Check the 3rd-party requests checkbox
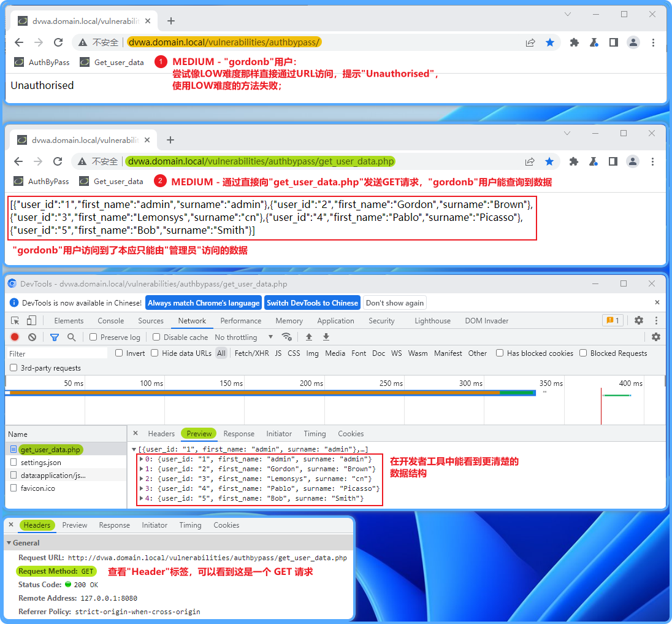 click(x=13, y=368)
